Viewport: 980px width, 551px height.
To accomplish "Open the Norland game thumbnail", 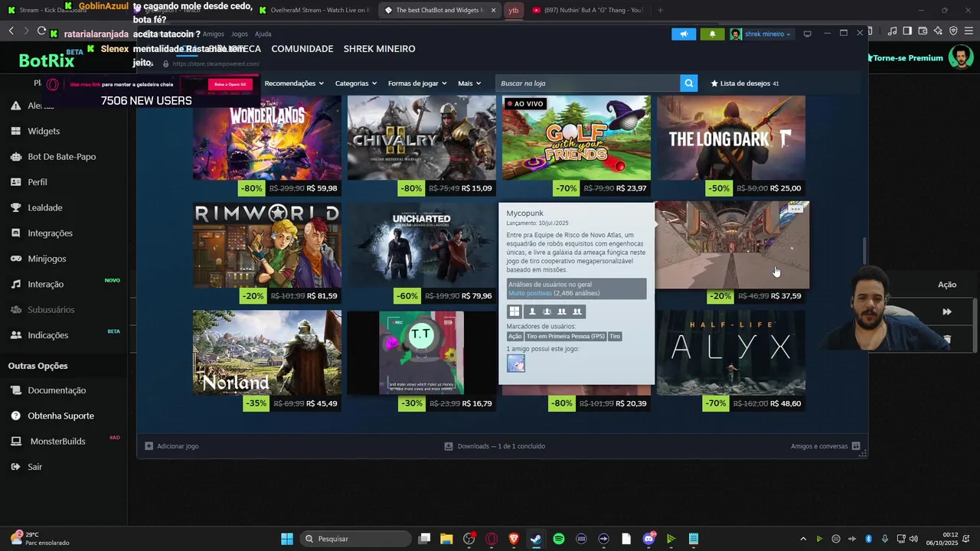I will (x=267, y=353).
